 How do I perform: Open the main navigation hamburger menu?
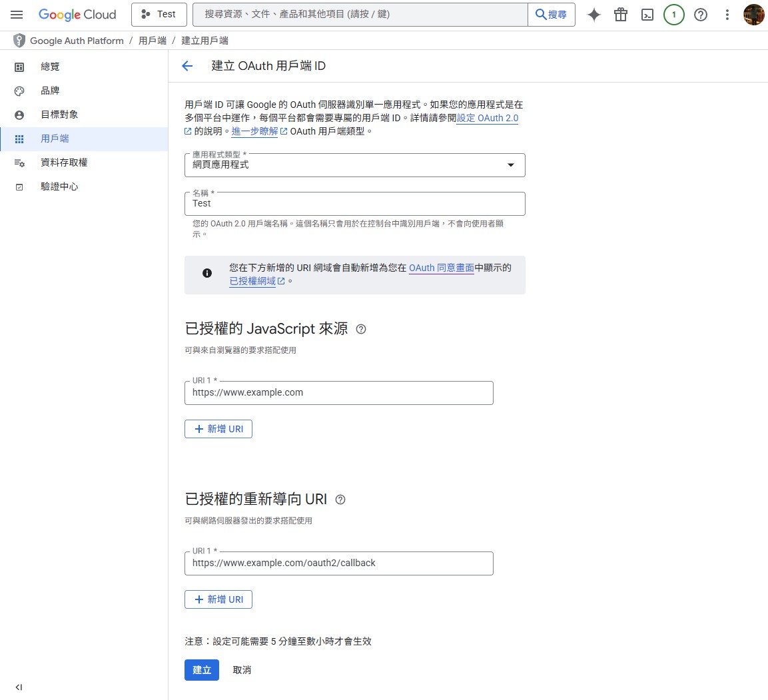17,15
